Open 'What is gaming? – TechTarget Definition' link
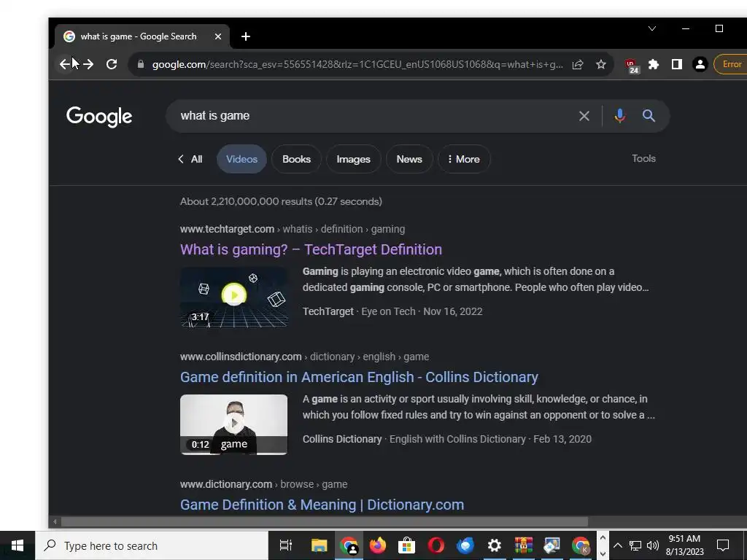The width and height of the screenshot is (747, 560). pos(311,249)
